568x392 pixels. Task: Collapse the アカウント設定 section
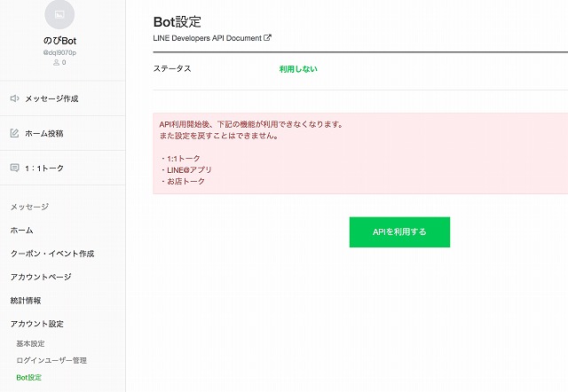point(37,324)
